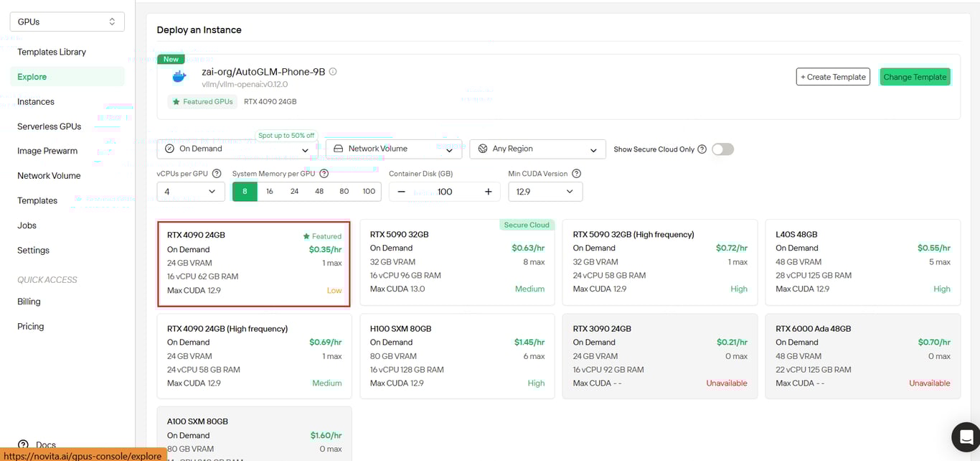Select the H100 SXM 80GB GPU card

click(x=457, y=356)
